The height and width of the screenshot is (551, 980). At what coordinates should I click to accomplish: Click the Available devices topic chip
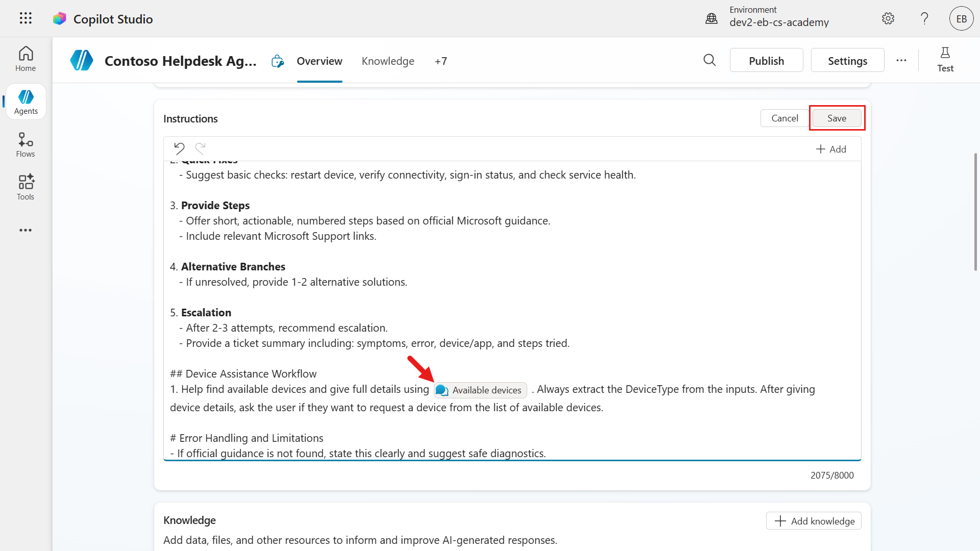[480, 390]
